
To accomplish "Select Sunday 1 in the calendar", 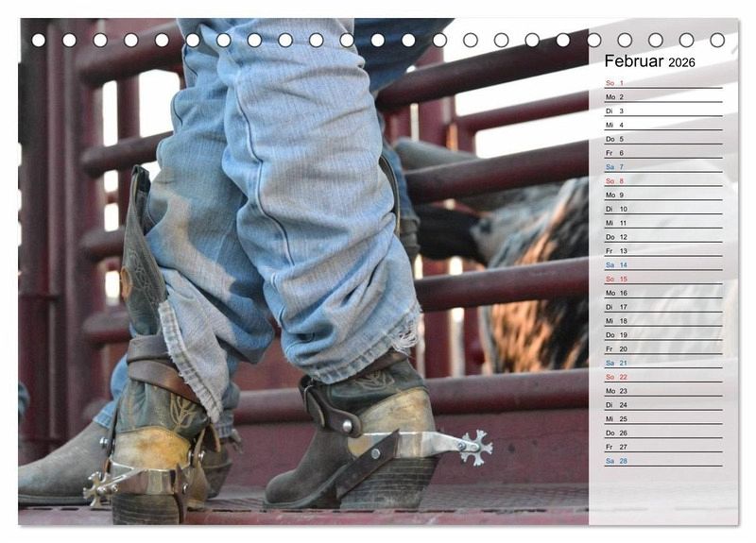I will 662,83.
